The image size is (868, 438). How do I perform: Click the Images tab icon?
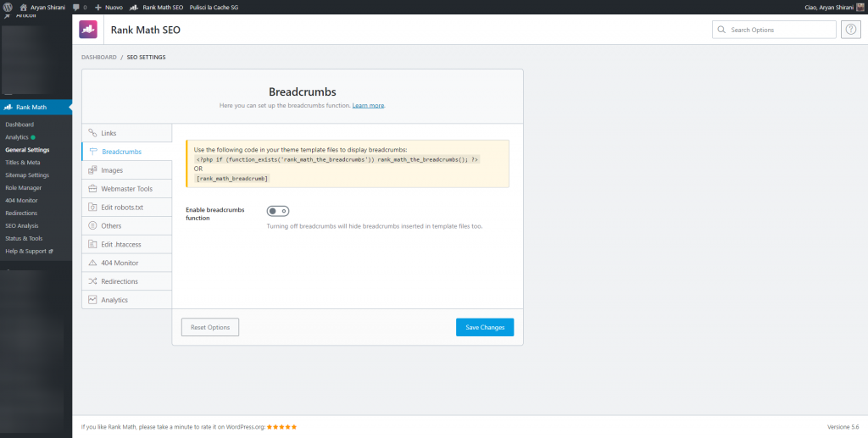tap(92, 170)
